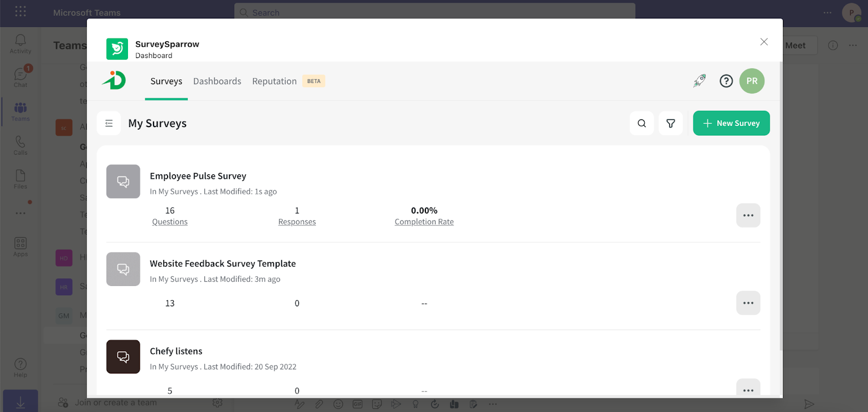
Task: Click the send message arrow in Teams
Action: pyautogui.click(x=809, y=404)
